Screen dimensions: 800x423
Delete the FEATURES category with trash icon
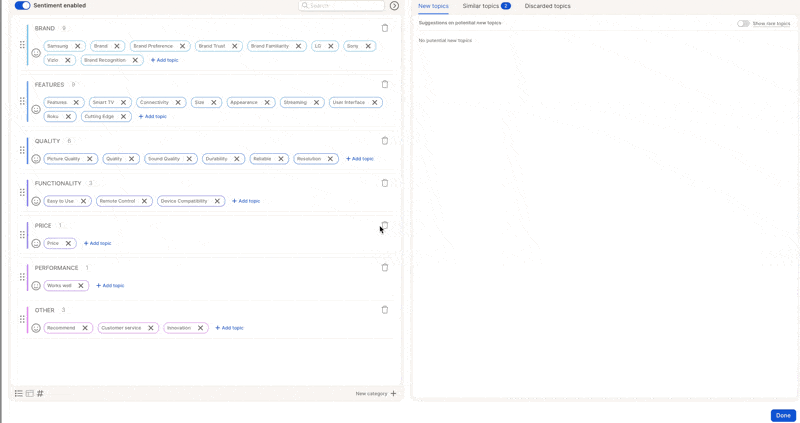click(385, 84)
